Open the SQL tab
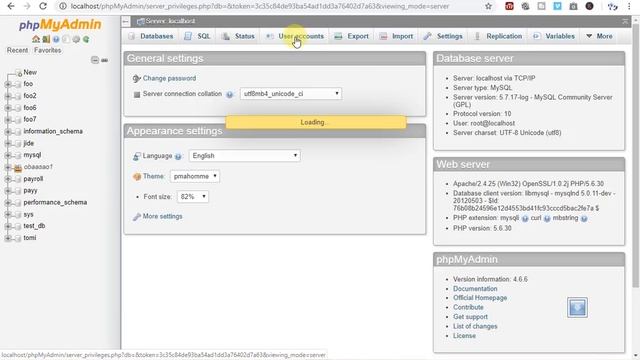640x360 pixels. point(197,36)
